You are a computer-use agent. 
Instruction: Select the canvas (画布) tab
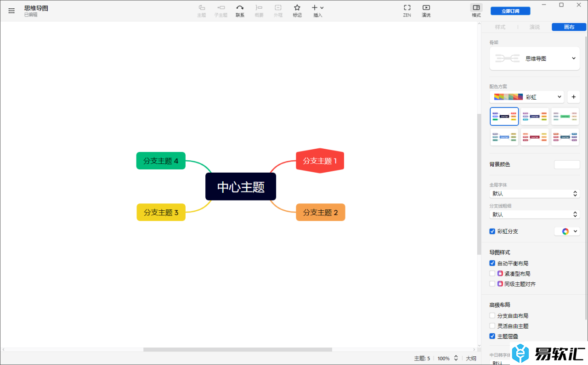(x=569, y=27)
